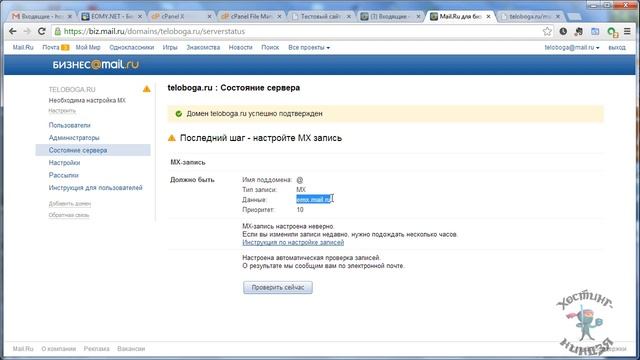Open Мой Мир in the top bar
The height and width of the screenshot is (360, 640).
click(x=88, y=47)
